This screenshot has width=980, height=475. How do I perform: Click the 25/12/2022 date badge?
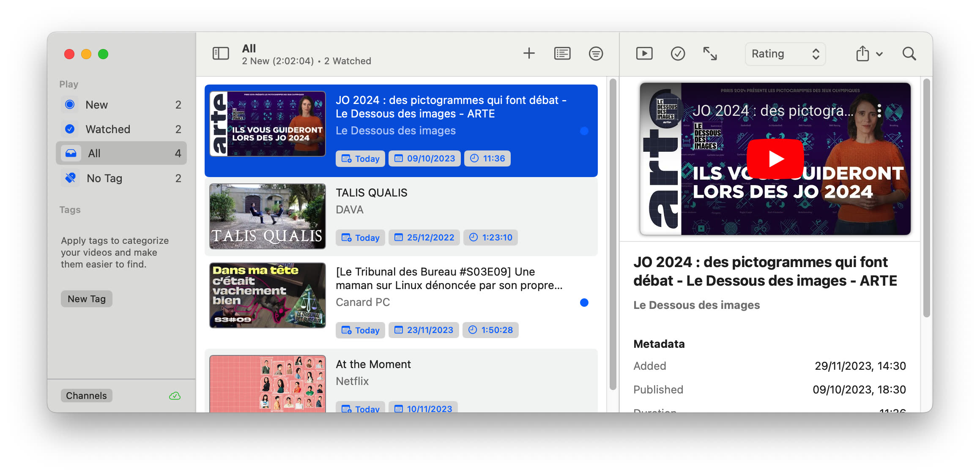click(424, 237)
